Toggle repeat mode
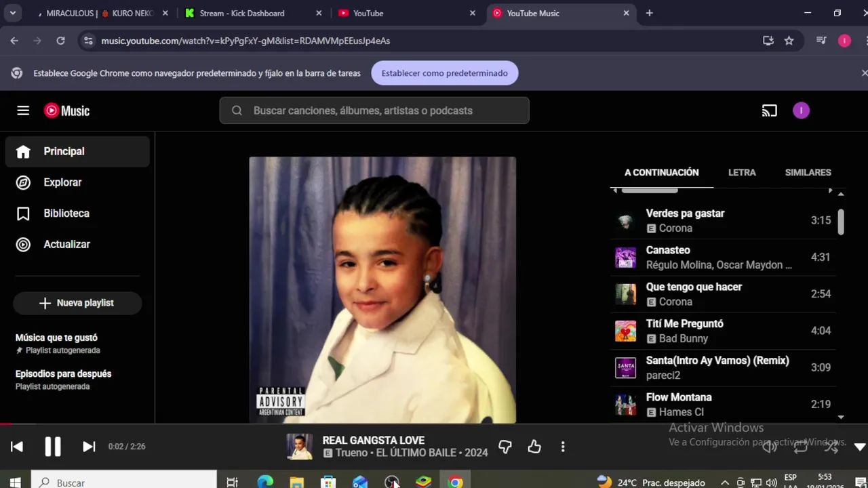The height and width of the screenshot is (488, 868). click(x=800, y=447)
